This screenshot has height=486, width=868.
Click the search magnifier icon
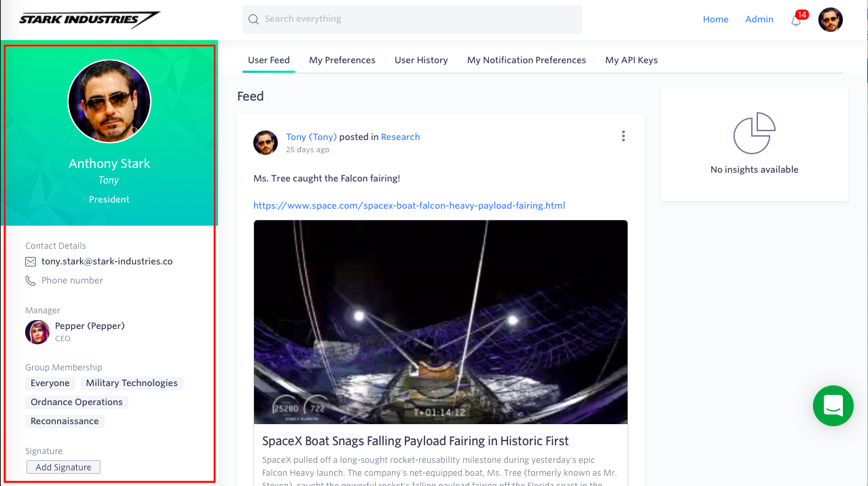click(254, 19)
